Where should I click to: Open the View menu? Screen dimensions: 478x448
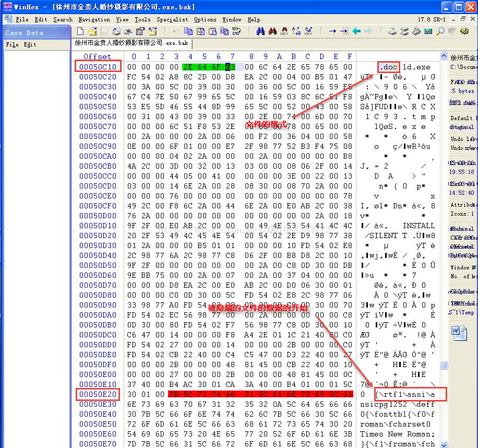point(122,19)
